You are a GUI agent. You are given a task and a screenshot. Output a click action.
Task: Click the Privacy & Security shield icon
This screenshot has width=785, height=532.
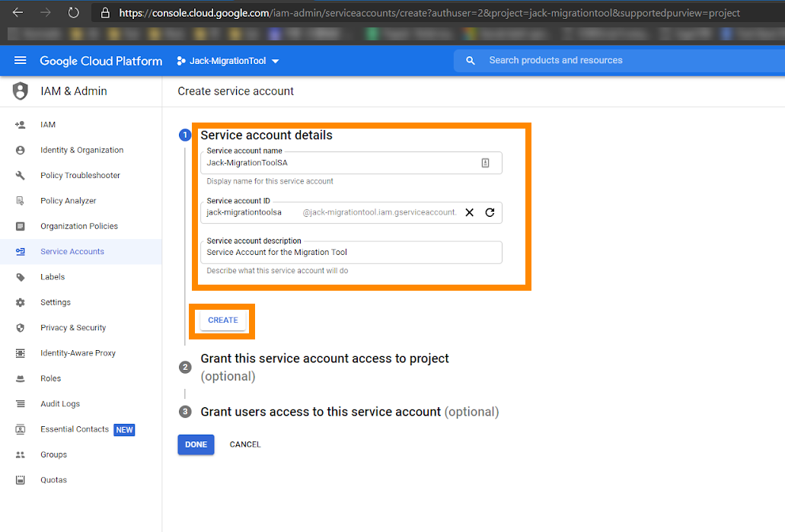pos(20,328)
